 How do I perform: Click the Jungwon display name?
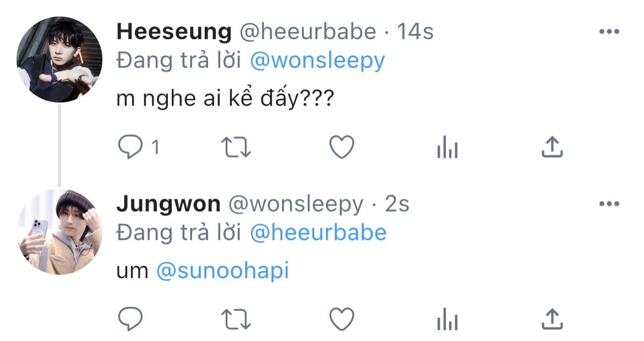pyautogui.click(x=168, y=204)
